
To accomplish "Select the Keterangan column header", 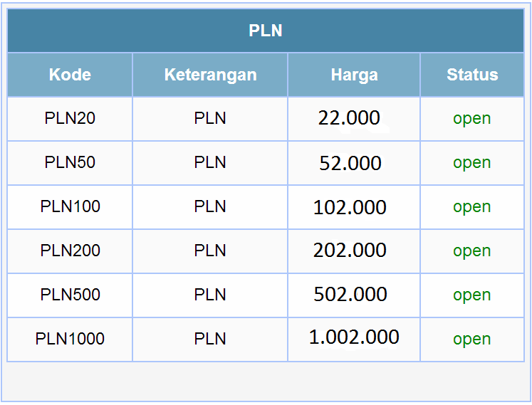I will (210, 75).
